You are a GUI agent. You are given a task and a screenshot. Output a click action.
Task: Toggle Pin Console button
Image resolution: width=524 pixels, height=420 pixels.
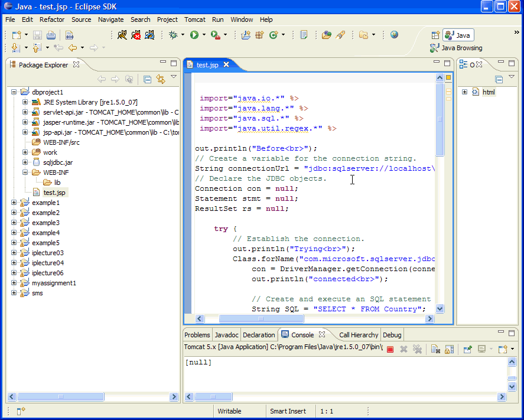tap(468, 349)
